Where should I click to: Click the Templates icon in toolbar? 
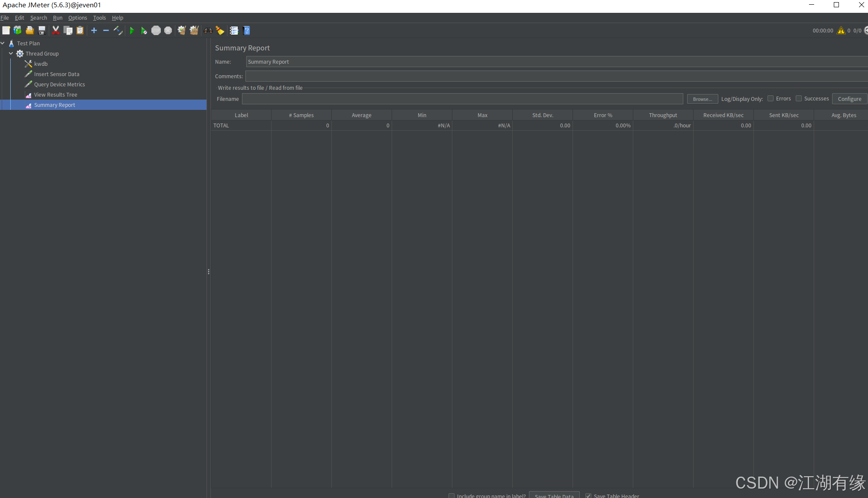point(18,30)
